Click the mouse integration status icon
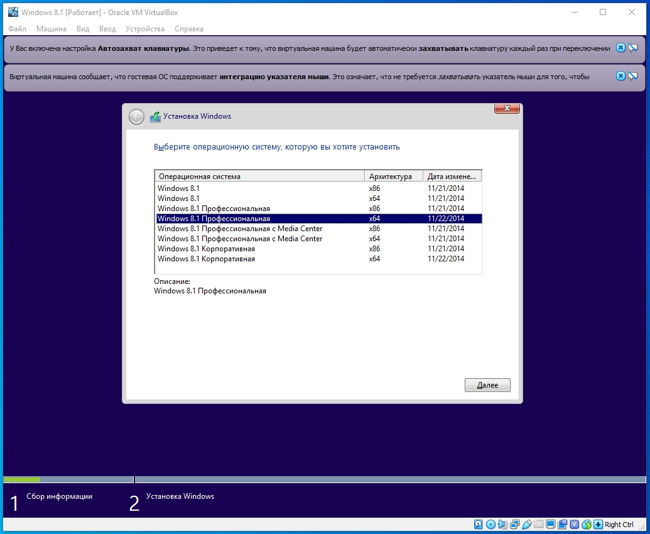 587,524
